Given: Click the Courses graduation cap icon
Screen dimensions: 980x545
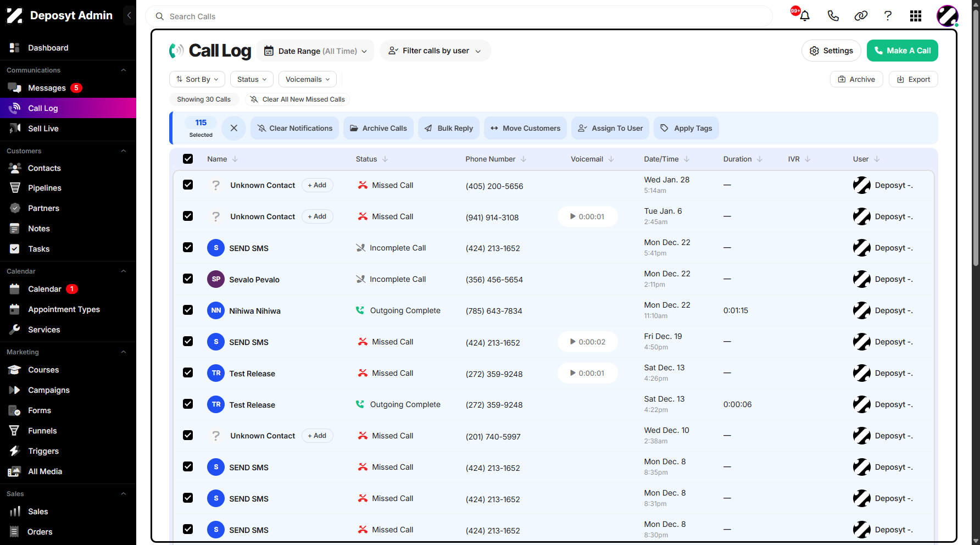Looking at the screenshot, I should [15, 370].
